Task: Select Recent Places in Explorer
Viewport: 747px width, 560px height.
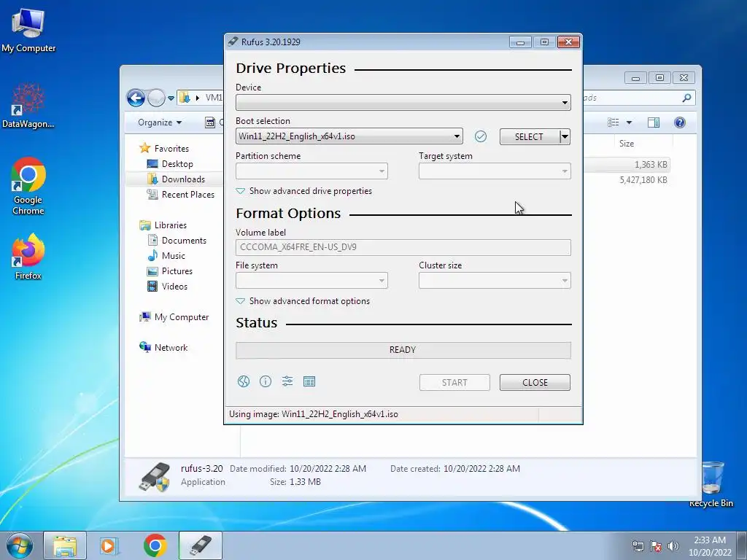Action: click(181, 194)
